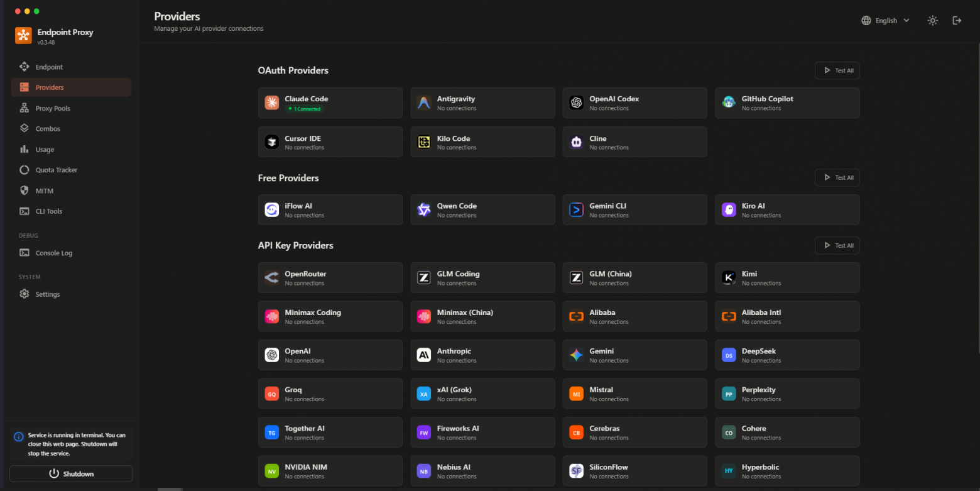This screenshot has height=491, width=980.
Task: Click the logout icon in top right
Action: tap(957, 21)
